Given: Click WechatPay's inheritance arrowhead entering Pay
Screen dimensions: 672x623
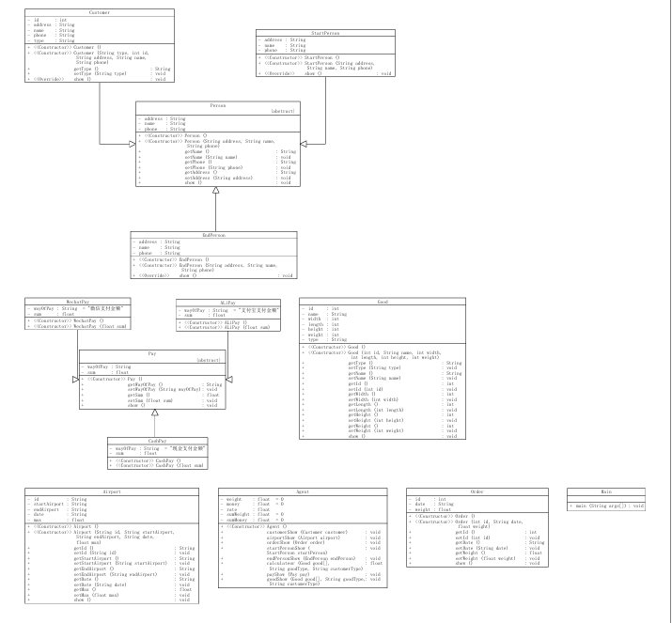Looking at the screenshot, I should click(76, 380).
